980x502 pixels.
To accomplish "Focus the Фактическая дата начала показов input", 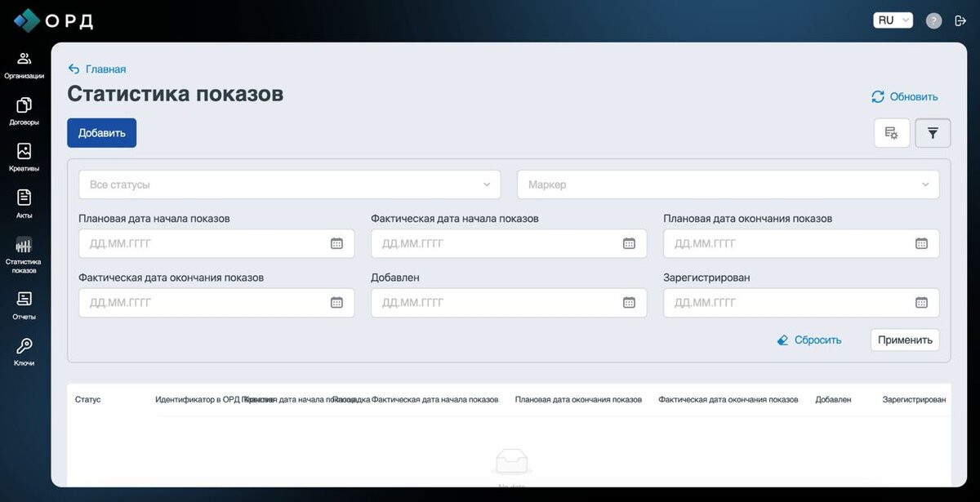I will tap(509, 243).
